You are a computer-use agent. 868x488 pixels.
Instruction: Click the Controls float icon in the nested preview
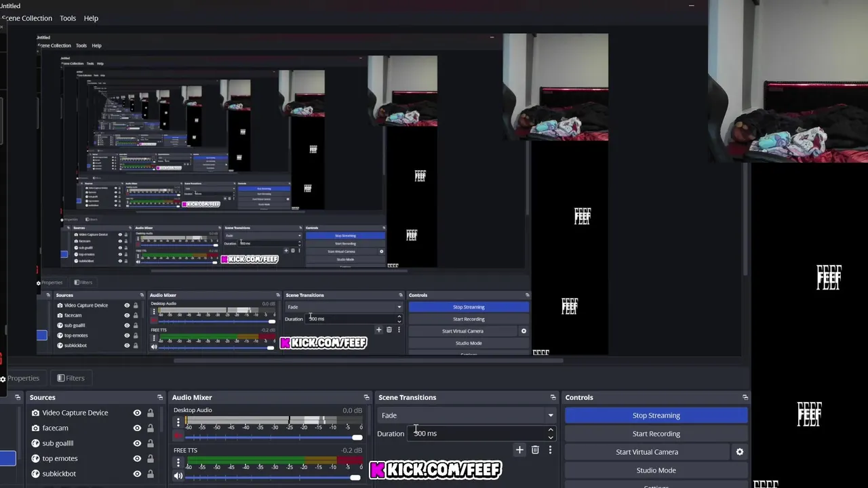527,295
